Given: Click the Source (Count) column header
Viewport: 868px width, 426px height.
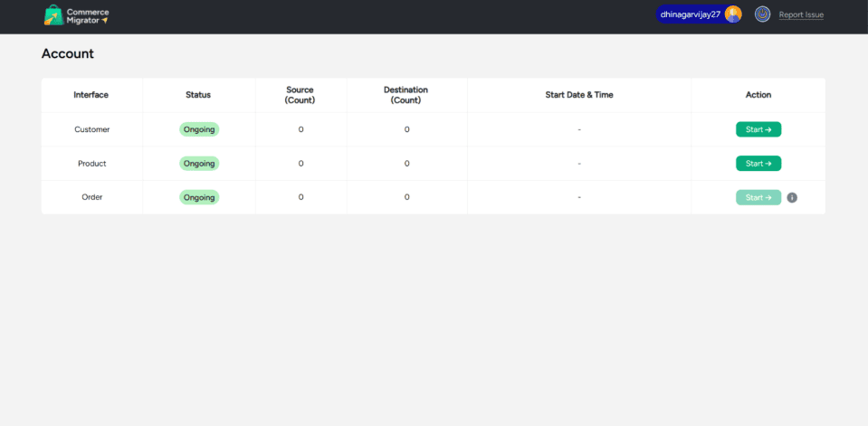Looking at the screenshot, I should 300,95.
